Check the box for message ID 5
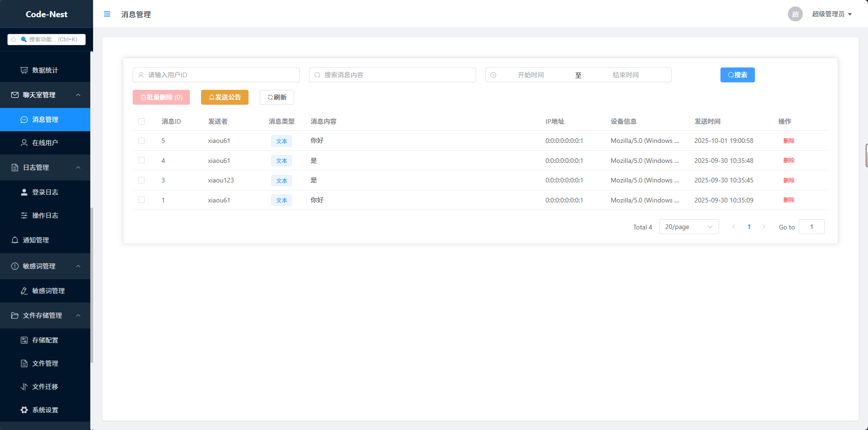Viewport: 868px width, 430px height. [x=141, y=141]
